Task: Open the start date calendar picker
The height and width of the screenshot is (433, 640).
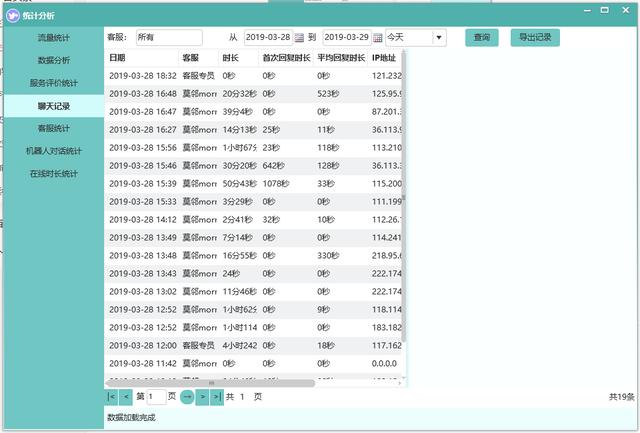Action: pos(299,38)
